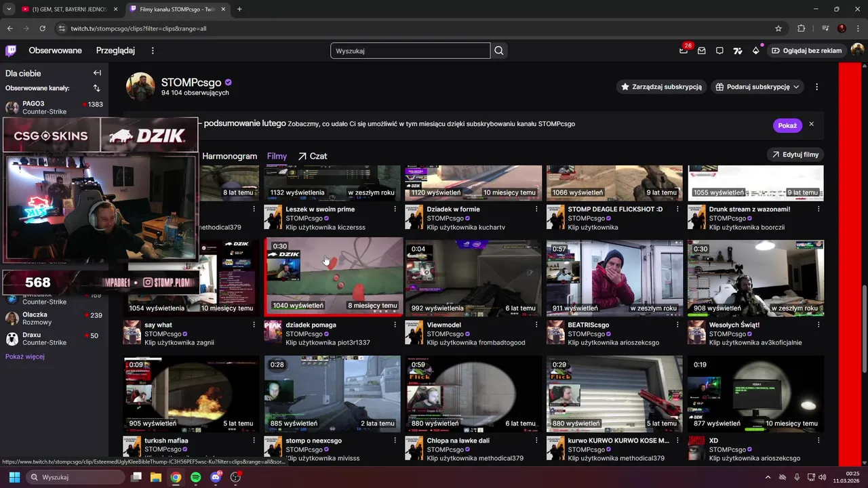The image size is (868, 488).
Task: Open Discord from the taskbar
Action: coord(216,477)
